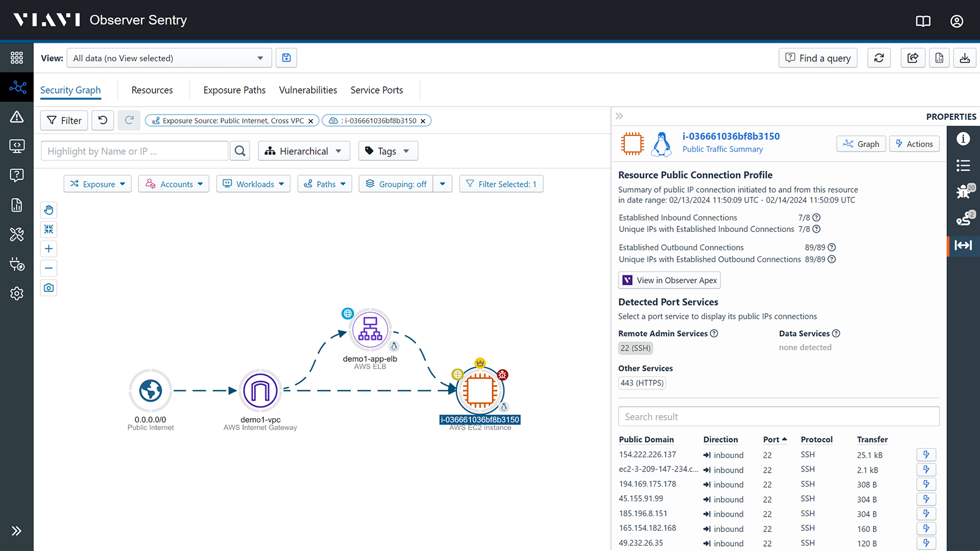Open the Hierarchical layout dropdown

pyautogui.click(x=304, y=151)
